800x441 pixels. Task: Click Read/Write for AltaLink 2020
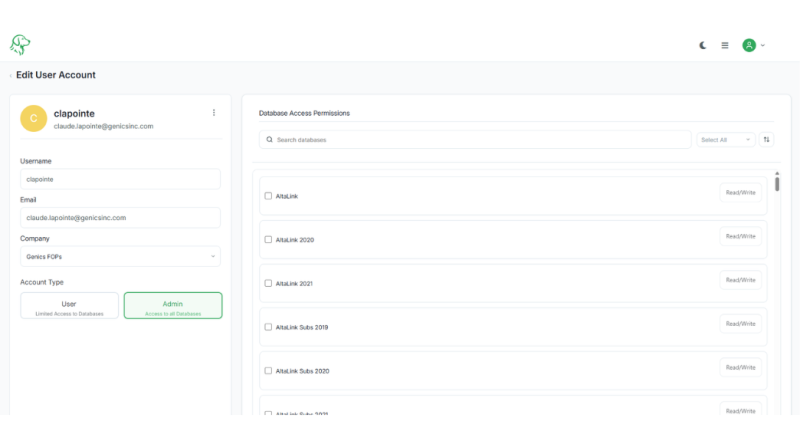click(740, 236)
